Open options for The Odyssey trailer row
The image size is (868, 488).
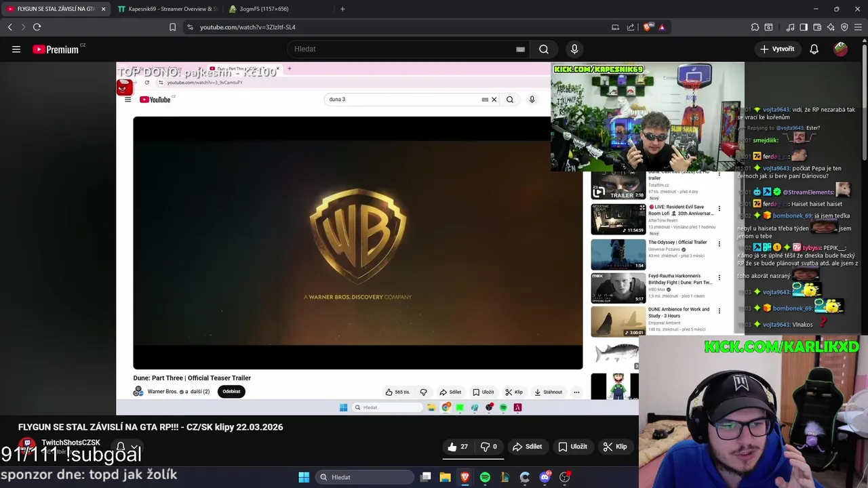click(x=719, y=244)
